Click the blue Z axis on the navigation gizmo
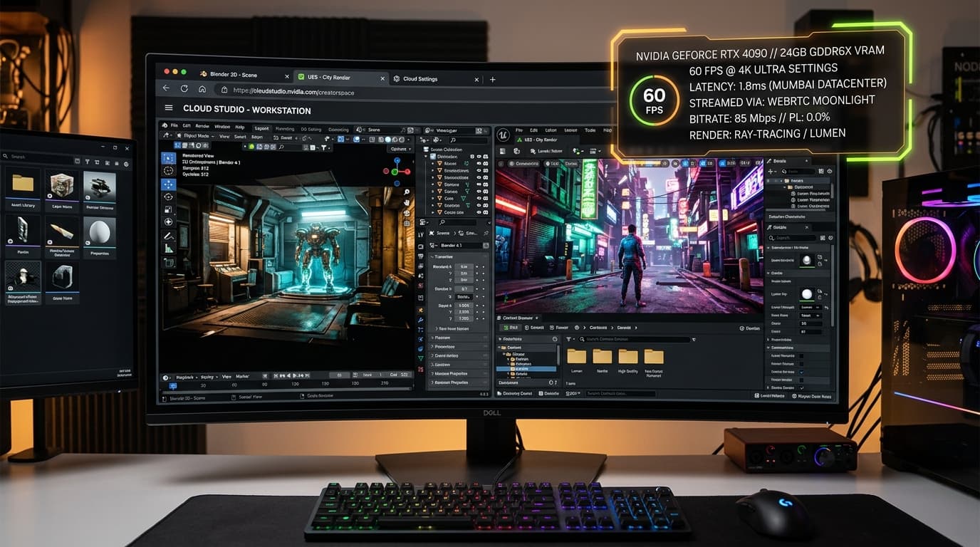The height and width of the screenshot is (547, 980). click(x=397, y=160)
